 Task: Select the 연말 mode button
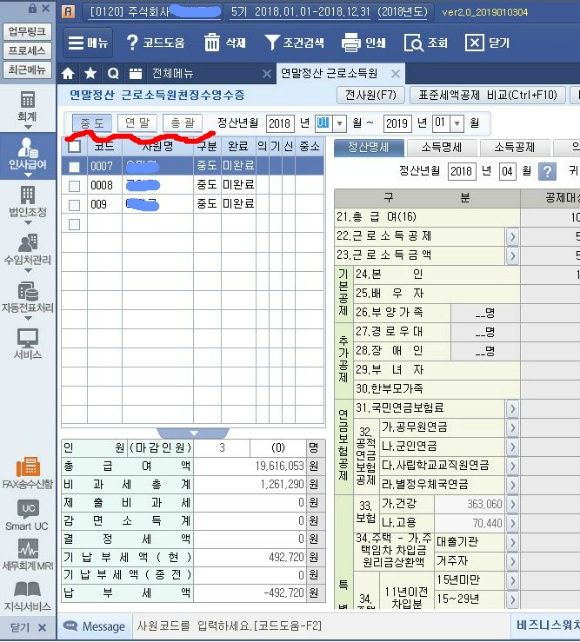137,123
